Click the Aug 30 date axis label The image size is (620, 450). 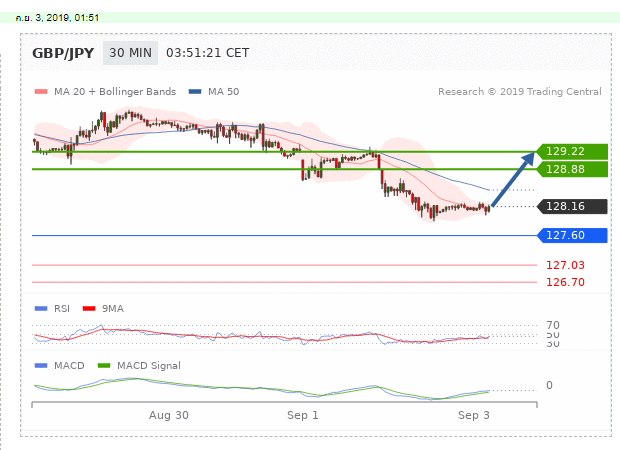pos(169,415)
